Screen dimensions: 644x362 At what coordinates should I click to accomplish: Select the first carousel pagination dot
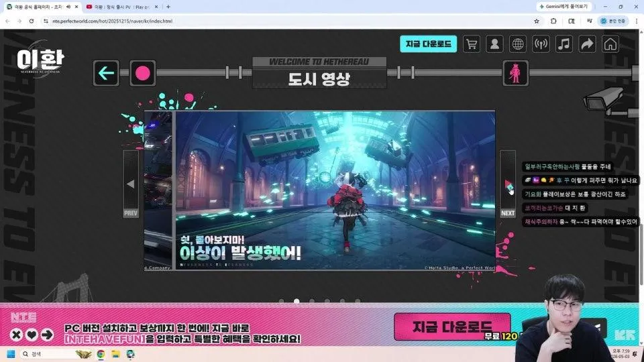coord(281,301)
